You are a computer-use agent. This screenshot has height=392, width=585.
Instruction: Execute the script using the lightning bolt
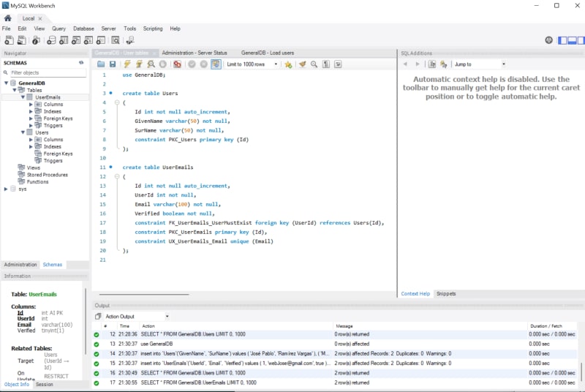[x=127, y=64]
